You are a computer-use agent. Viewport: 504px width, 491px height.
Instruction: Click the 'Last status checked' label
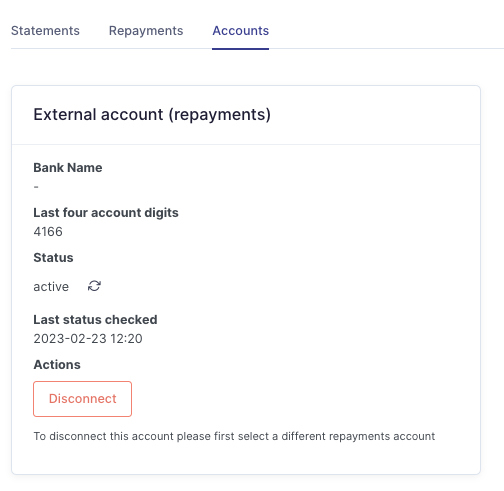click(95, 320)
